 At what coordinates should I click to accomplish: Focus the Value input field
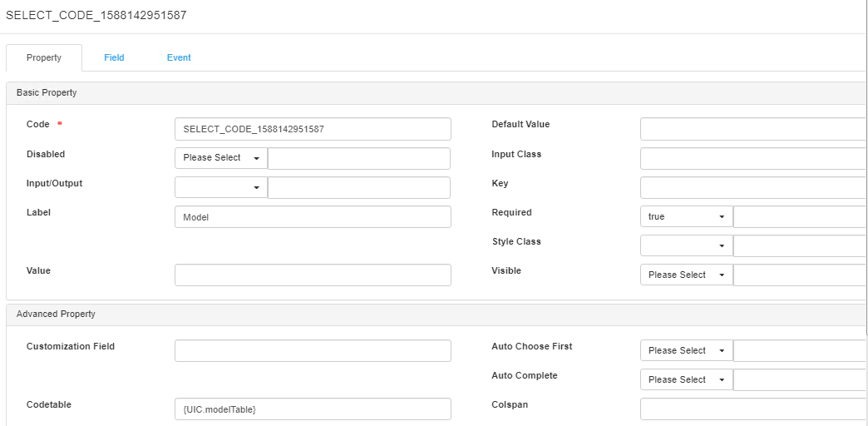pos(313,275)
